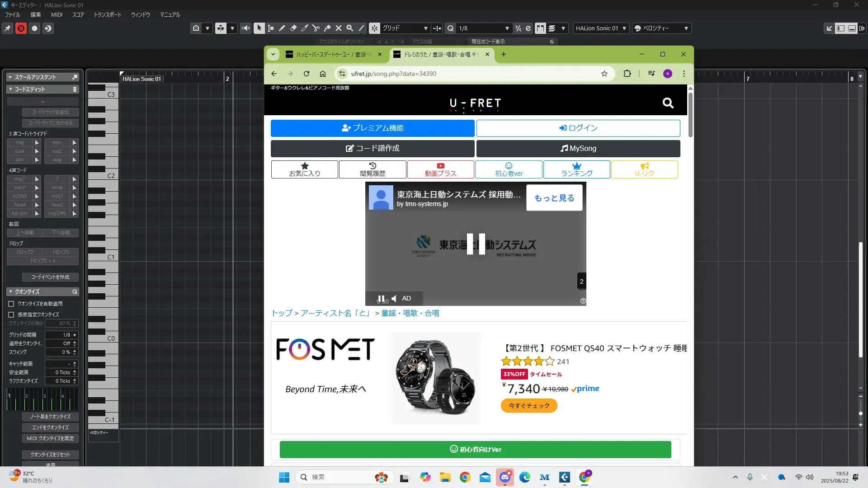Click the コードイベントを作成 button
Viewport: 868px width, 488px height.
coord(50,277)
